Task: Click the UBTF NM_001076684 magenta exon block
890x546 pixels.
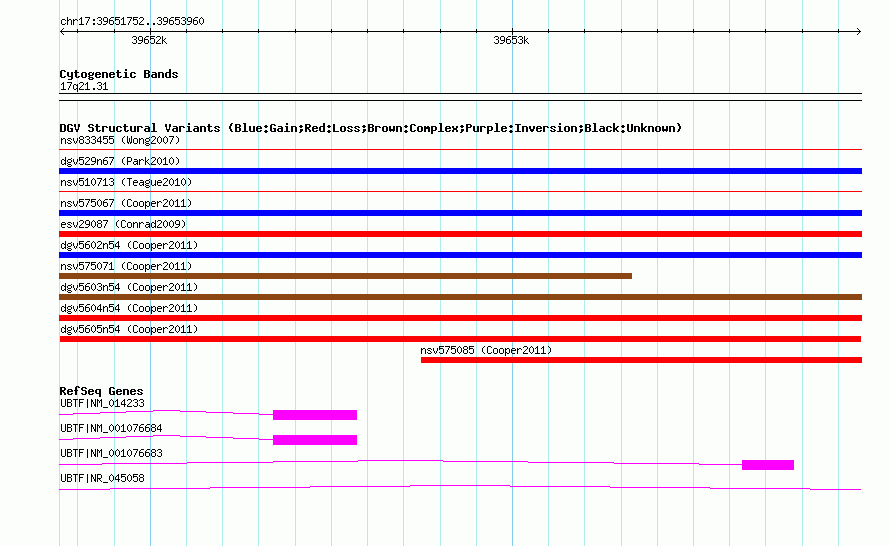Action: pos(315,440)
